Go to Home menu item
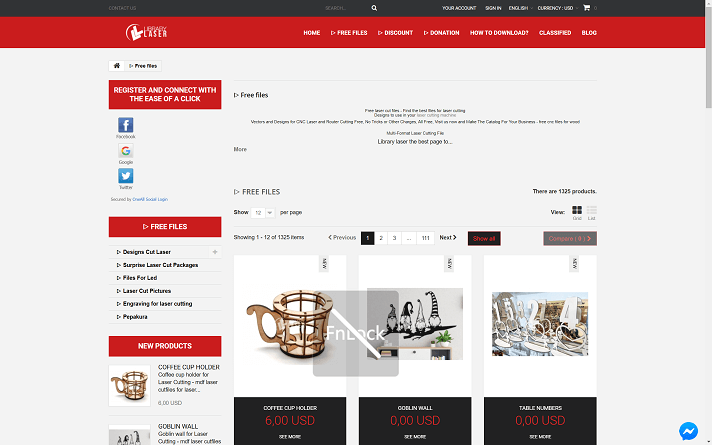This screenshot has width=712, height=445. (x=312, y=33)
